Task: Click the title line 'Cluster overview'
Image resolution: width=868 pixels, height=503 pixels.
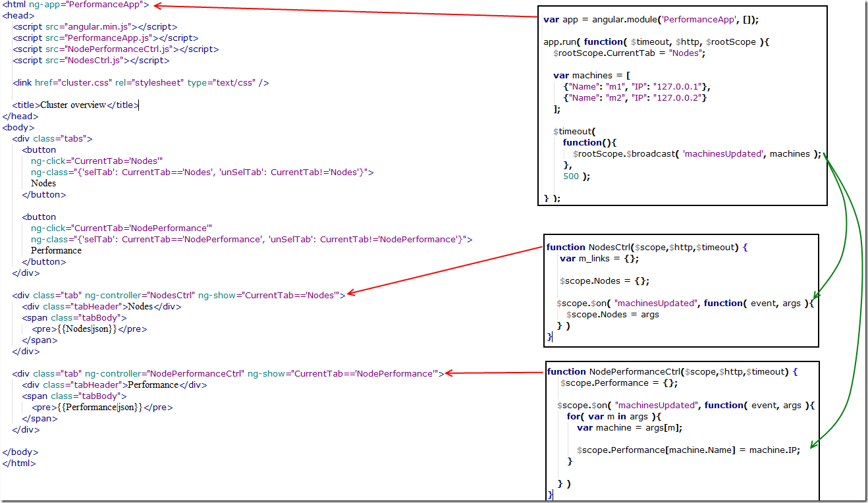Action: click(75, 105)
